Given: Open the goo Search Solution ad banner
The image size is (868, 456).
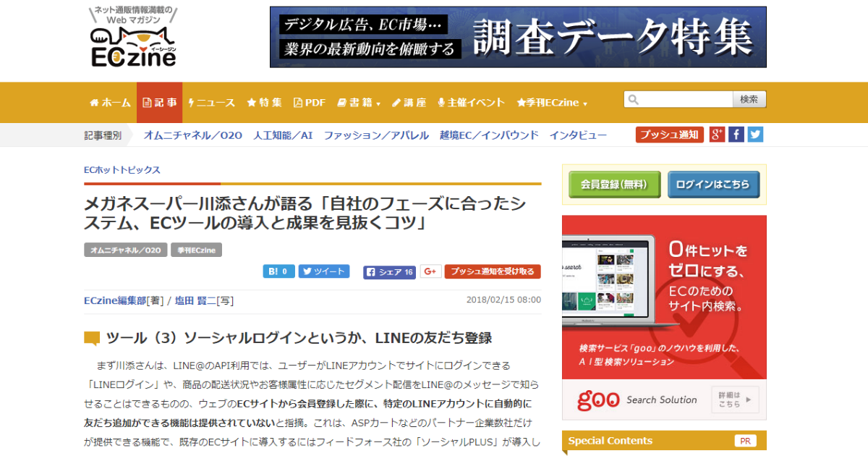Looking at the screenshot, I should coord(664,318).
